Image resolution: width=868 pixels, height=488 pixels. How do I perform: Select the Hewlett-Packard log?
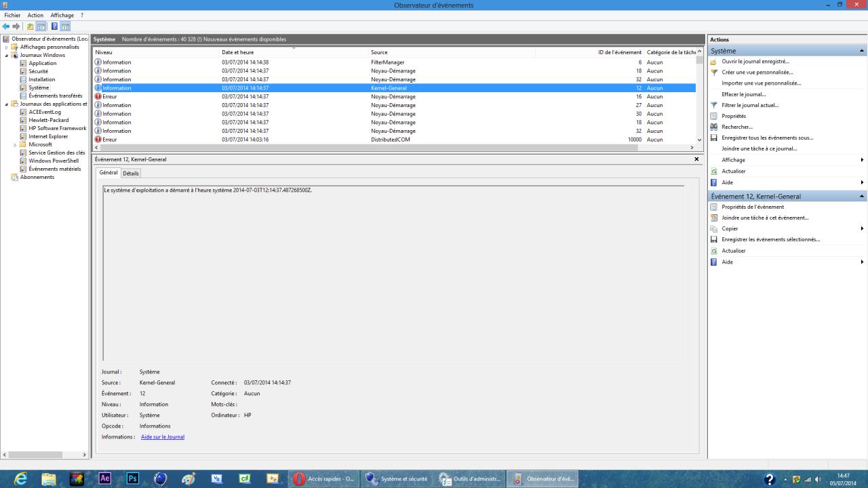49,120
